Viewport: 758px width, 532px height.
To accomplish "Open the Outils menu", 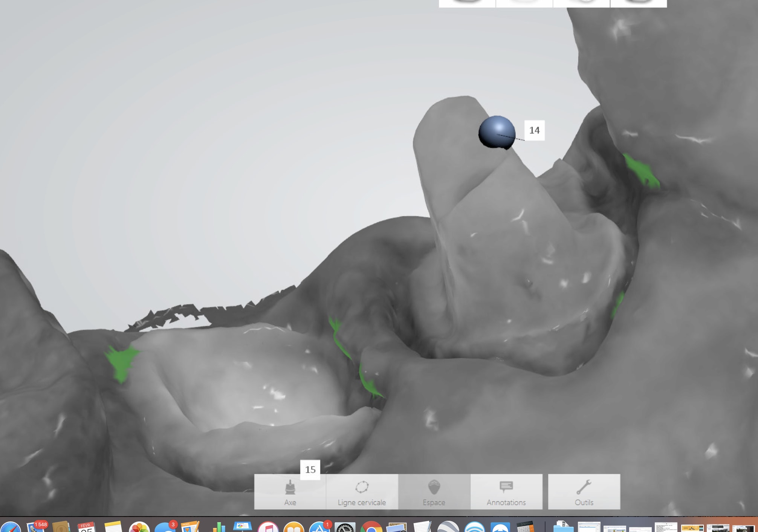I will pos(584,492).
